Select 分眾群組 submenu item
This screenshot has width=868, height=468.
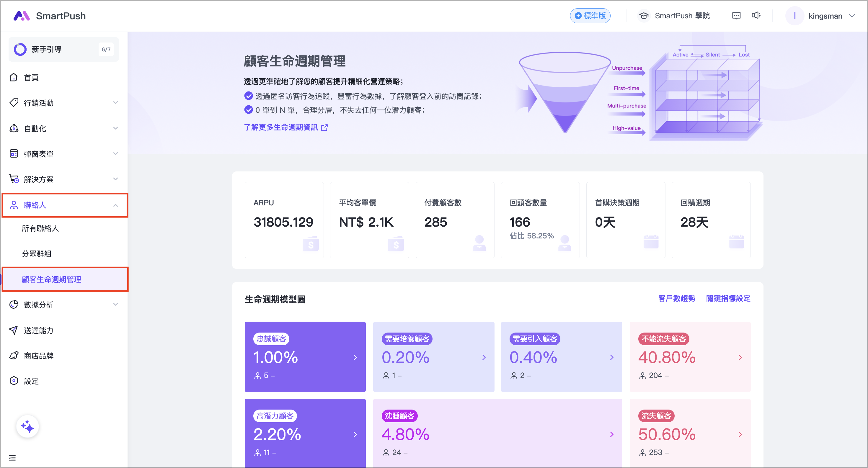36,254
